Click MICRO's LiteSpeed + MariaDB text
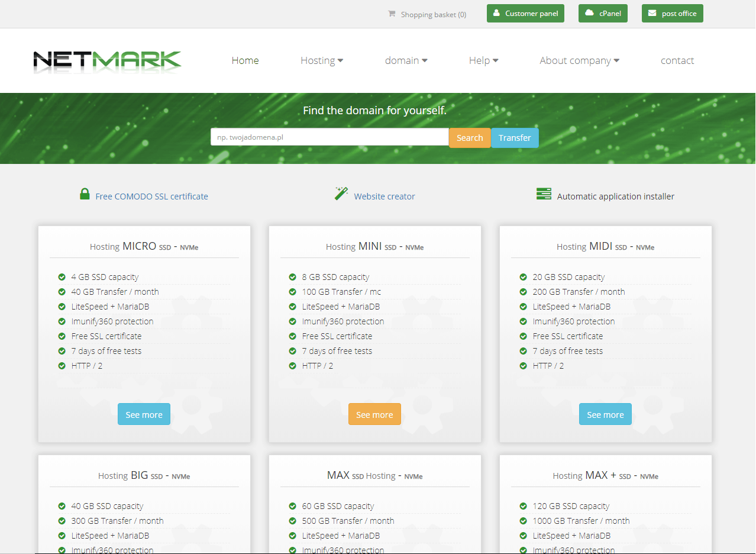This screenshot has height=554, width=756. pos(111,307)
